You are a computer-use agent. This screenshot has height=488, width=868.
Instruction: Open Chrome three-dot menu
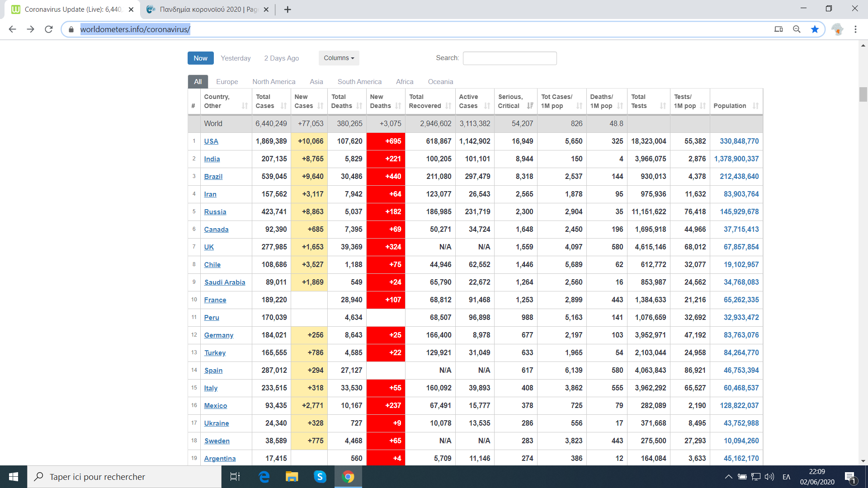pos(855,29)
